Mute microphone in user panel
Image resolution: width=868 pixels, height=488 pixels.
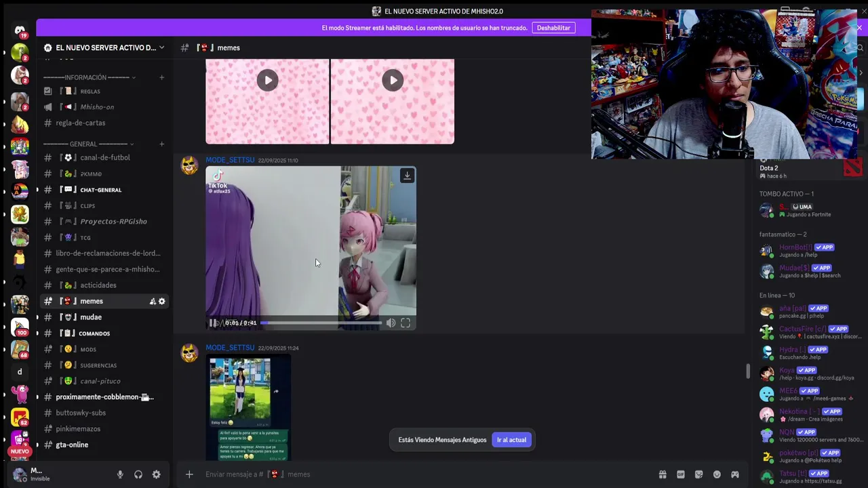(x=120, y=474)
